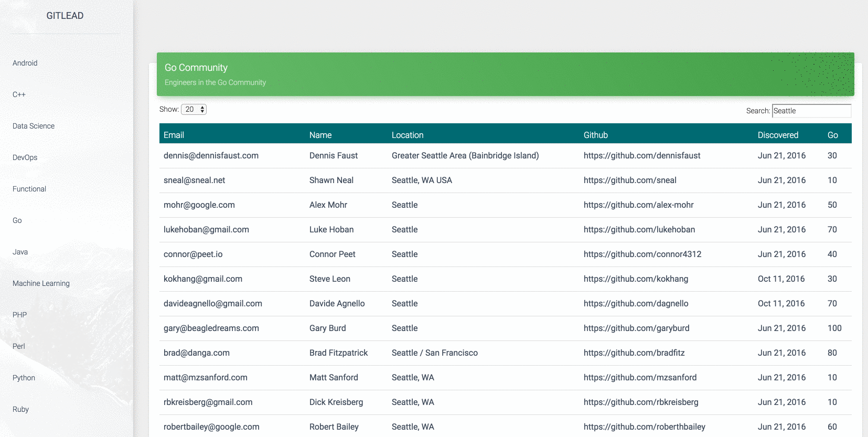This screenshot has width=868, height=437.
Task: Open the DevOps sidebar item
Action: point(25,157)
